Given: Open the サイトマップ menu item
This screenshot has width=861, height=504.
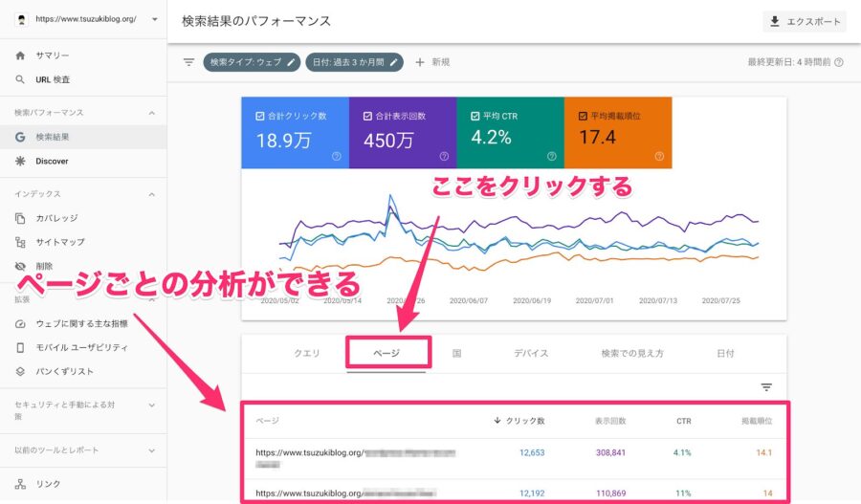Looking at the screenshot, I should pyautogui.click(x=83, y=242).
